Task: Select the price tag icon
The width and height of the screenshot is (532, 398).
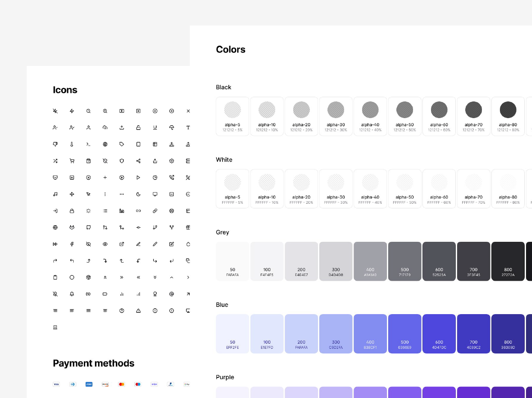Action: click(x=122, y=144)
